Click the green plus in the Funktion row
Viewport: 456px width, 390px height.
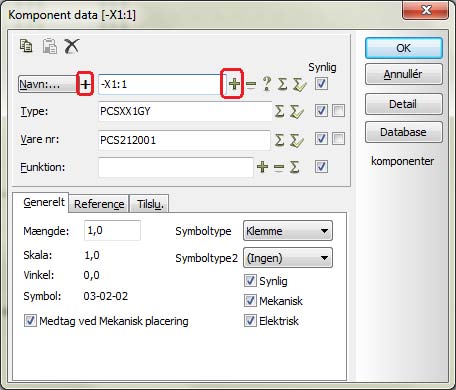point(263,166)
